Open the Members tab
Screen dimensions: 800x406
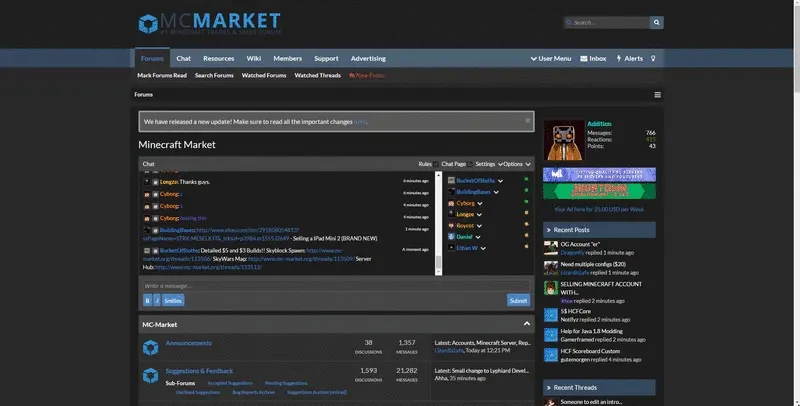tap(287, 59)
